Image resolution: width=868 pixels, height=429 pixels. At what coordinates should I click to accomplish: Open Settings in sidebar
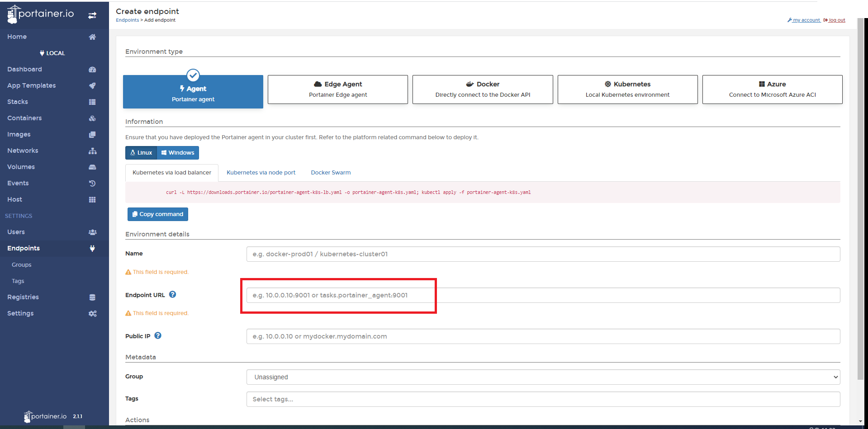(54, 314)
